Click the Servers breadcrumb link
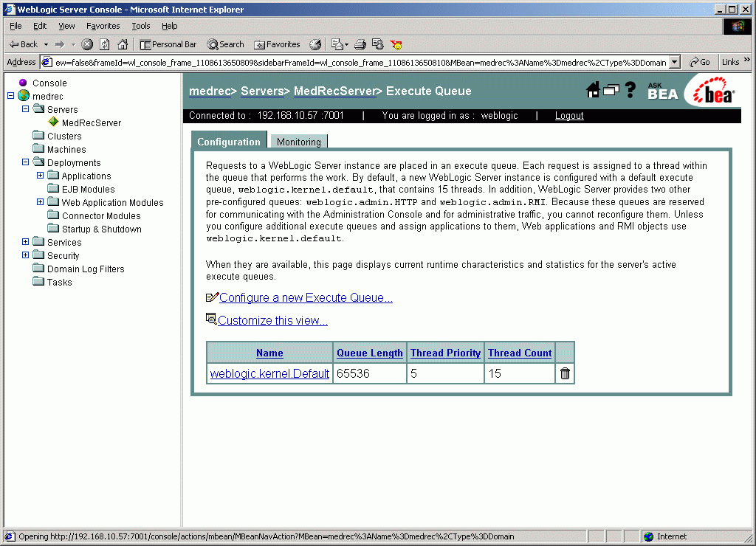This screenshot has height=546, width=756. [262, 91]
